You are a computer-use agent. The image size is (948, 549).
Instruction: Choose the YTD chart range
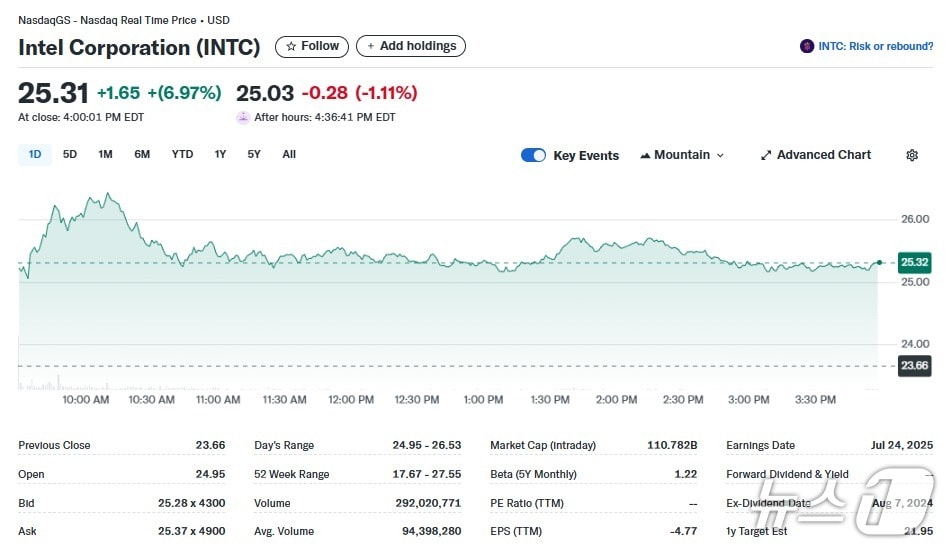click(x=182, y=154)
